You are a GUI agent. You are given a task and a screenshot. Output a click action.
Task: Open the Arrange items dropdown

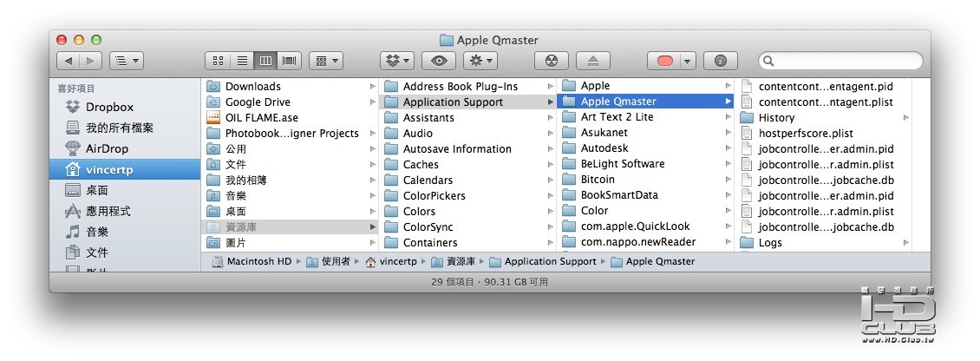coord(325,61)
